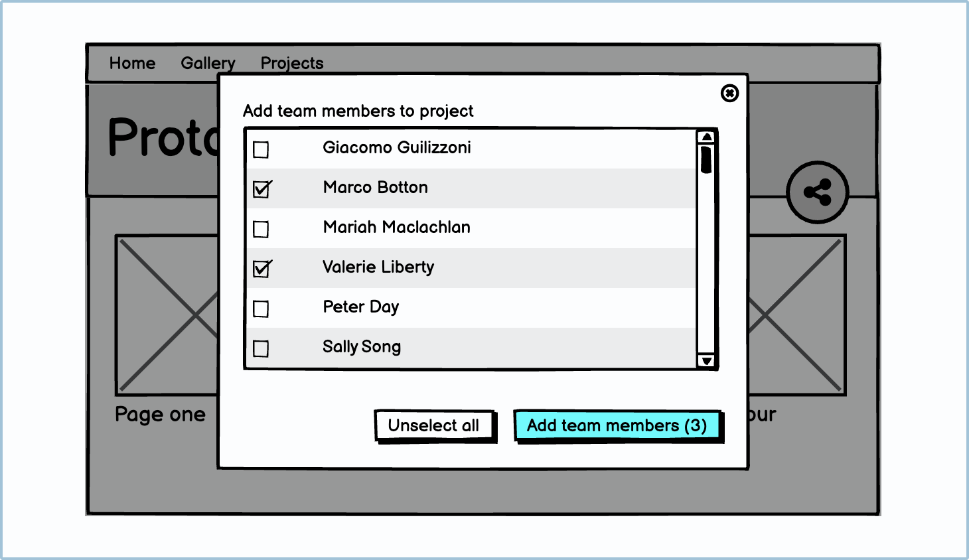Click the scrollbar down arrow

coord(706,360)
